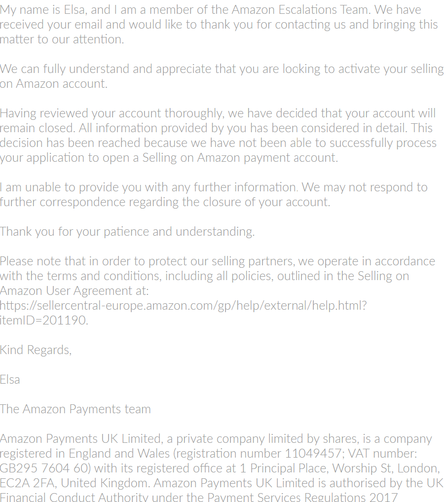Click the 'Kind Regards,' closing line
The width and height of the screenshot is (448, 502).
coord(36,350)
